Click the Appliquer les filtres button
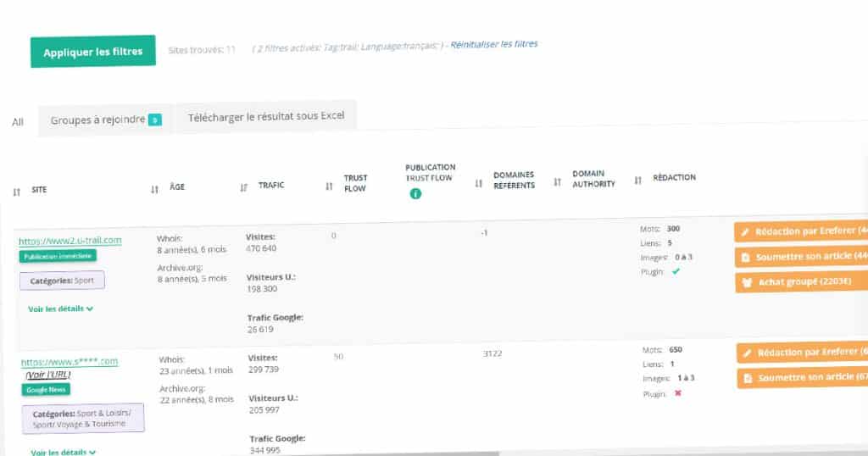Viewport: 868px width, 456px height. (x=93, y=52)
